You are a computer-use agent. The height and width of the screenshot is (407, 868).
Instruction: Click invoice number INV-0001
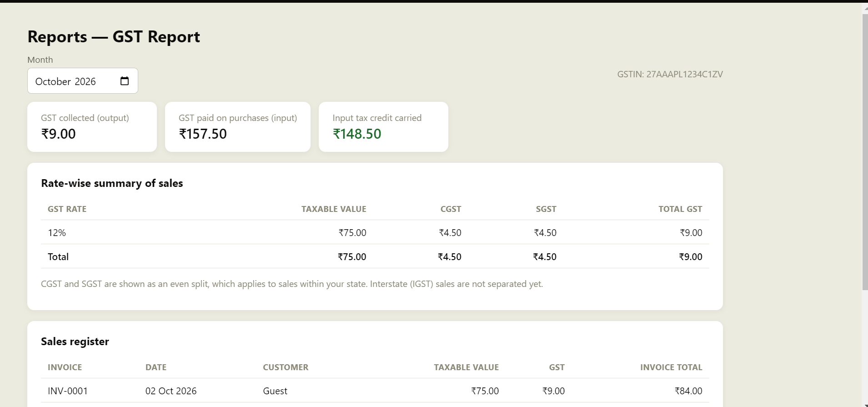68,391
